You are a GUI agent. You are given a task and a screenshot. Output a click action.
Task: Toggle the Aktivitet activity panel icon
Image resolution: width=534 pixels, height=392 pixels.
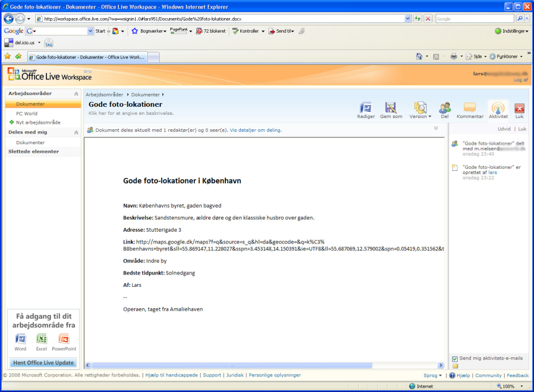click(498, 108)
